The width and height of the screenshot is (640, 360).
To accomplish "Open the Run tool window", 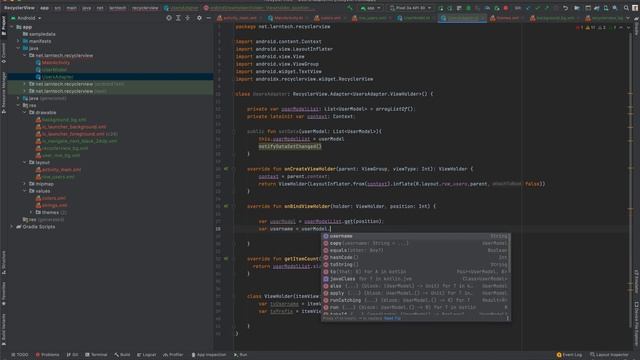I will tap(240, 355).
